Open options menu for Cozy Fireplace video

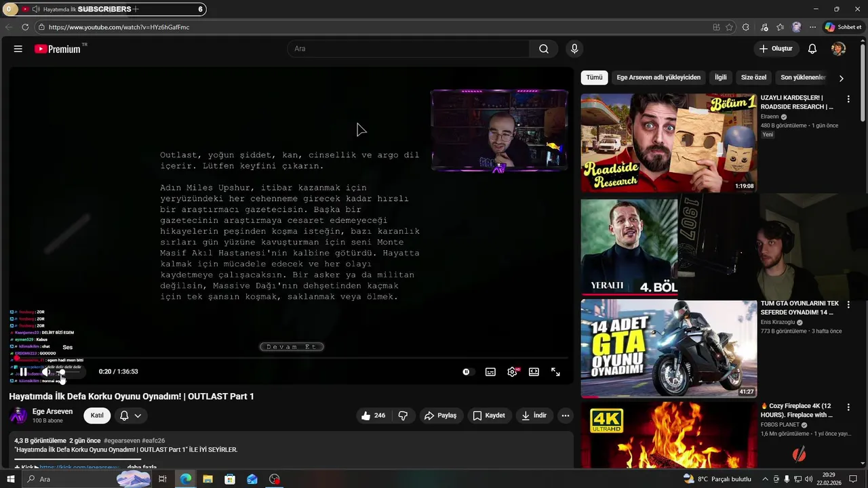pos(848,407)
